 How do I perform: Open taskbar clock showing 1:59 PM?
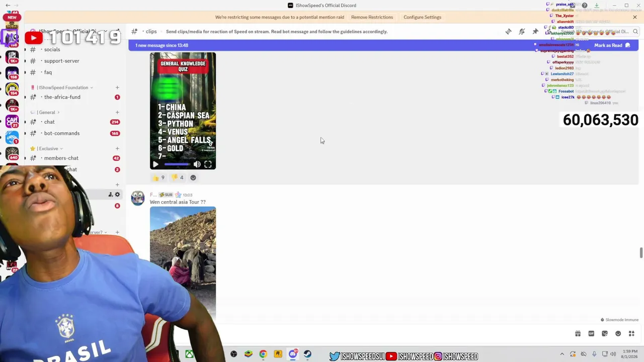point(630,354)
